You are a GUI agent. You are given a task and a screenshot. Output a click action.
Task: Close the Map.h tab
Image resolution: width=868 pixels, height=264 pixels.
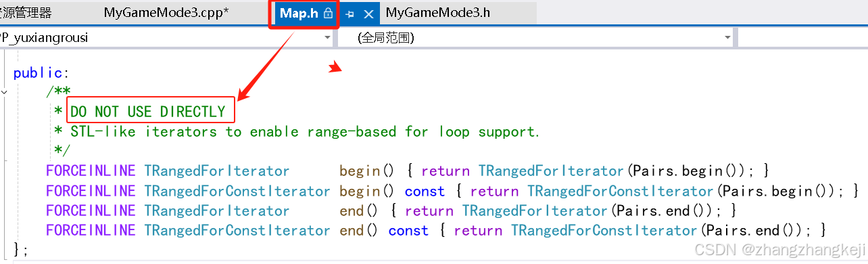[x=368, y=14]
